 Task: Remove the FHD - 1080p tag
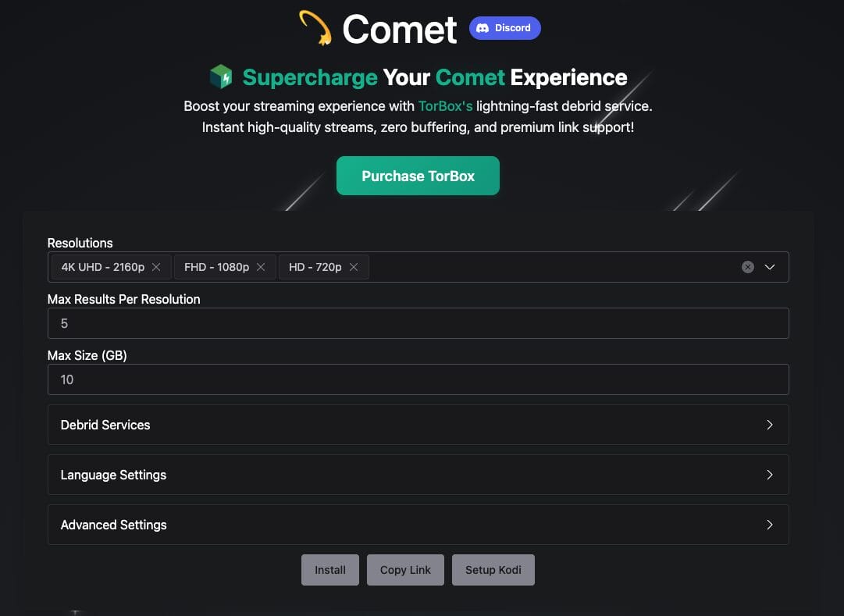pos(261,267)
